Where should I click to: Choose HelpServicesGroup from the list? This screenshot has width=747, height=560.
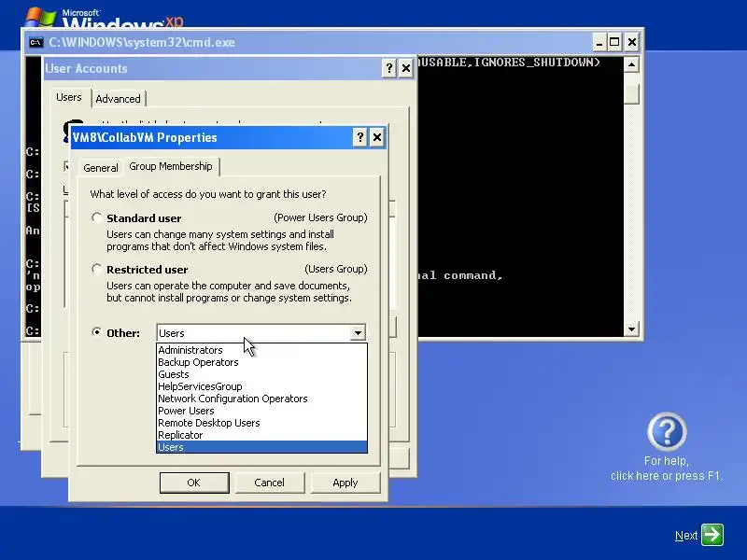click(x=261, y=386)
